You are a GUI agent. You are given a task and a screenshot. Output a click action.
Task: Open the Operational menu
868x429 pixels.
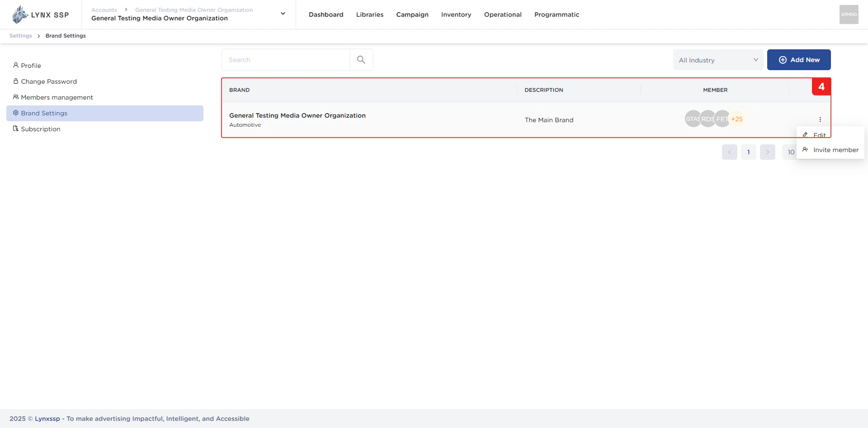(x=503, y=14)
